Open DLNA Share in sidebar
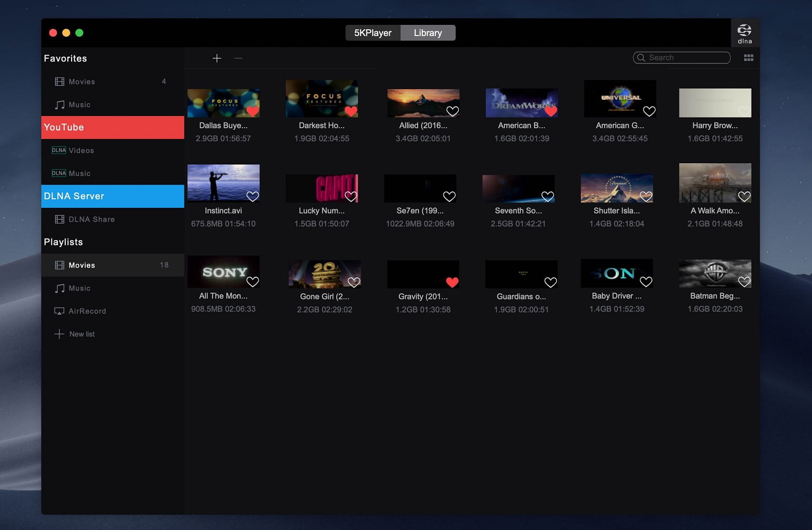Viewport: 812px width, 530px height. pos(91,219)
